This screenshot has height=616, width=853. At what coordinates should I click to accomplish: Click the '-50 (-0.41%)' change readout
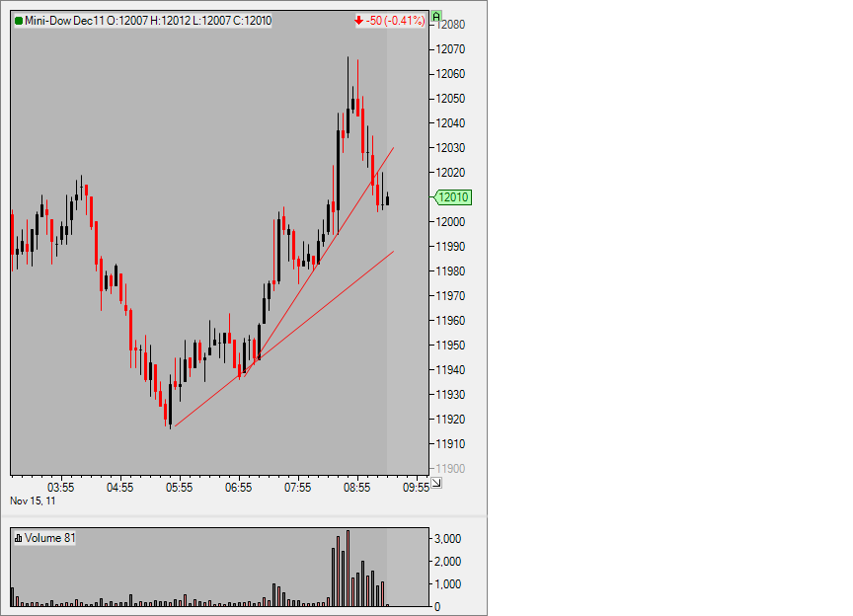click(395, 21)
